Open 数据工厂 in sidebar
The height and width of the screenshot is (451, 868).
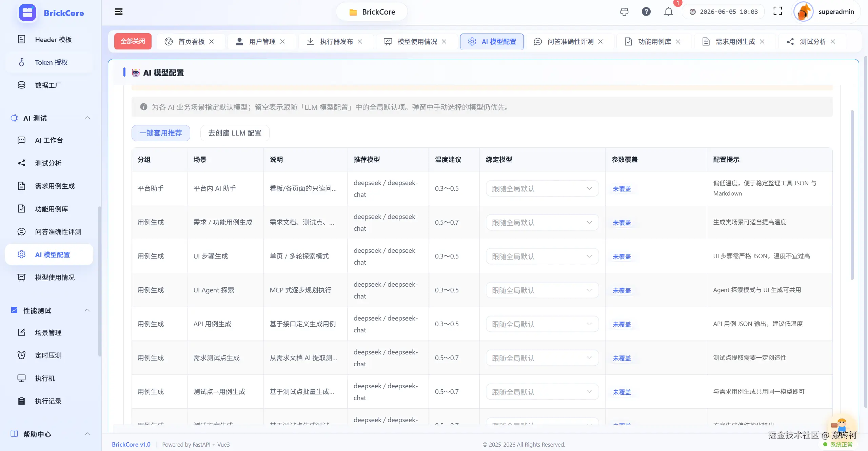[x=49, y=85]
